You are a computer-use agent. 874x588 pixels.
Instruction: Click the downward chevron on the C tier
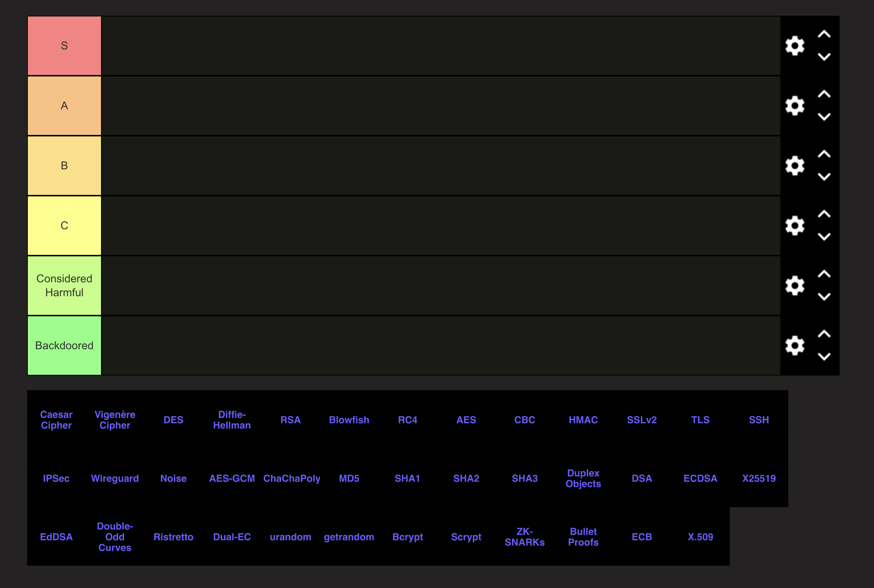click(825, 237)
